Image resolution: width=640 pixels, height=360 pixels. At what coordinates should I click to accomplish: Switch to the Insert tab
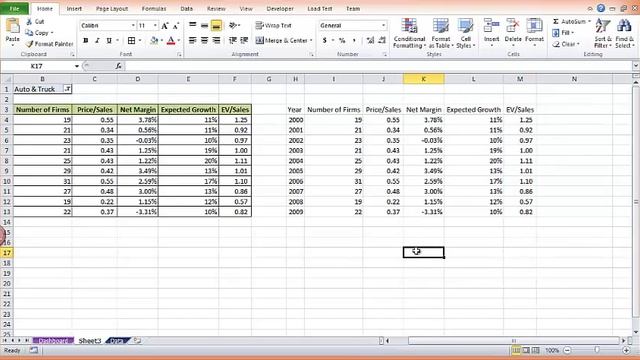click(74, 9)
